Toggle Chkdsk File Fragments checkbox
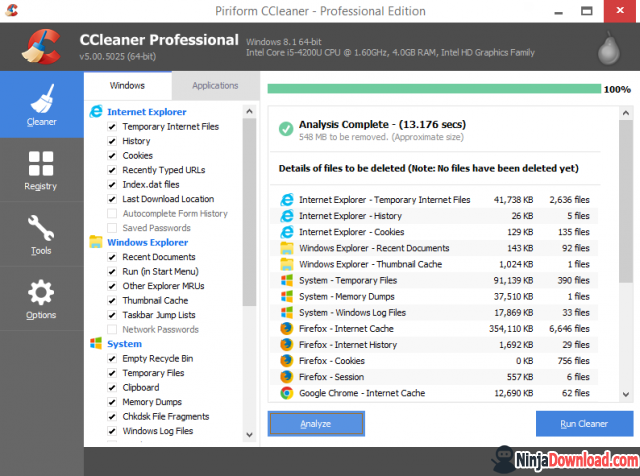Screen dimensions: 640x476 click(x=112, y=417)
